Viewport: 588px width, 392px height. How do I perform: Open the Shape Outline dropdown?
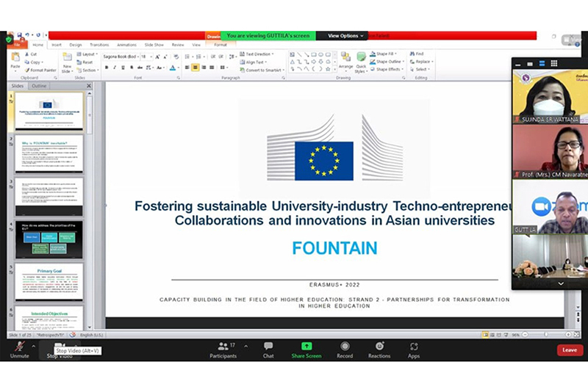[x=387, y=62]
